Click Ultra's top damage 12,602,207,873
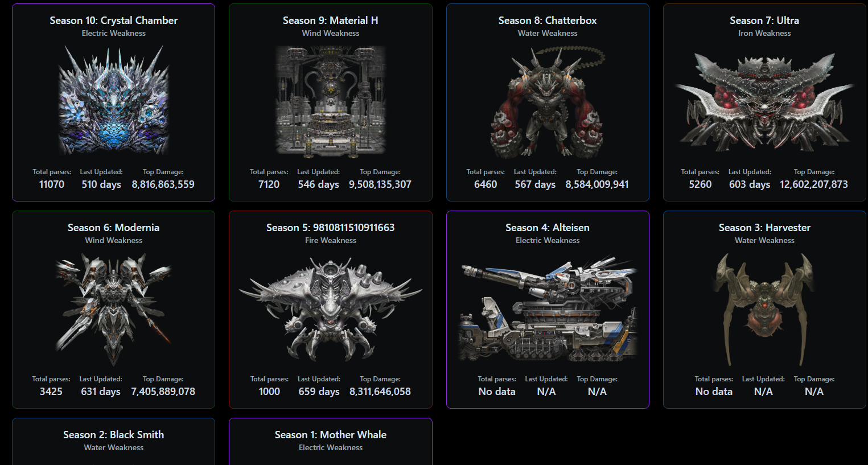Image resolution: width=868 pixels, height=465 pixels. (814, 184)
